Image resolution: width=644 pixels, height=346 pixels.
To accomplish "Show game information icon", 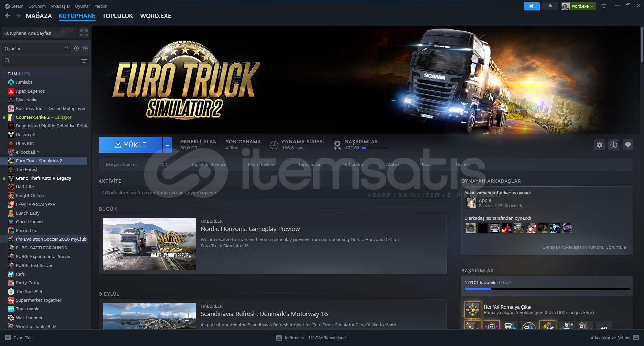I will [614, 145].
